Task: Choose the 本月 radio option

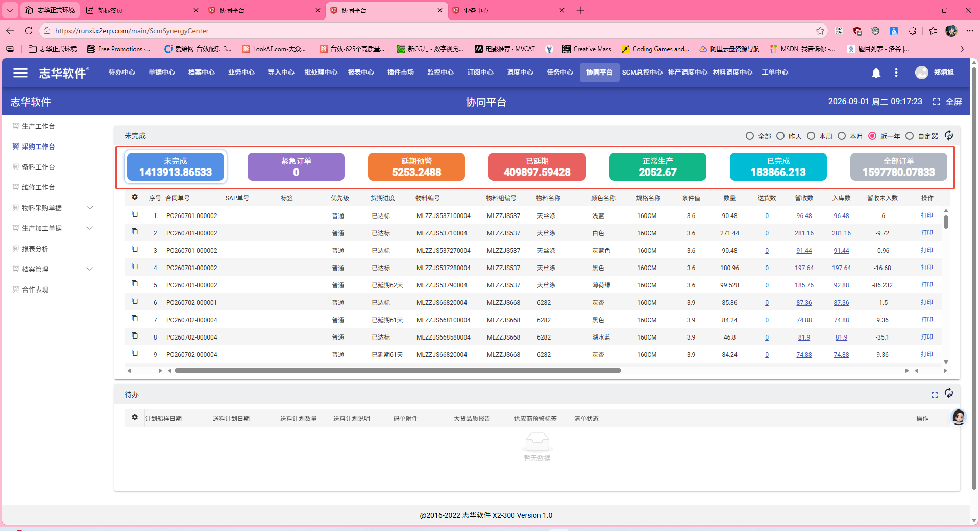Action: click(x=842, y=136)
